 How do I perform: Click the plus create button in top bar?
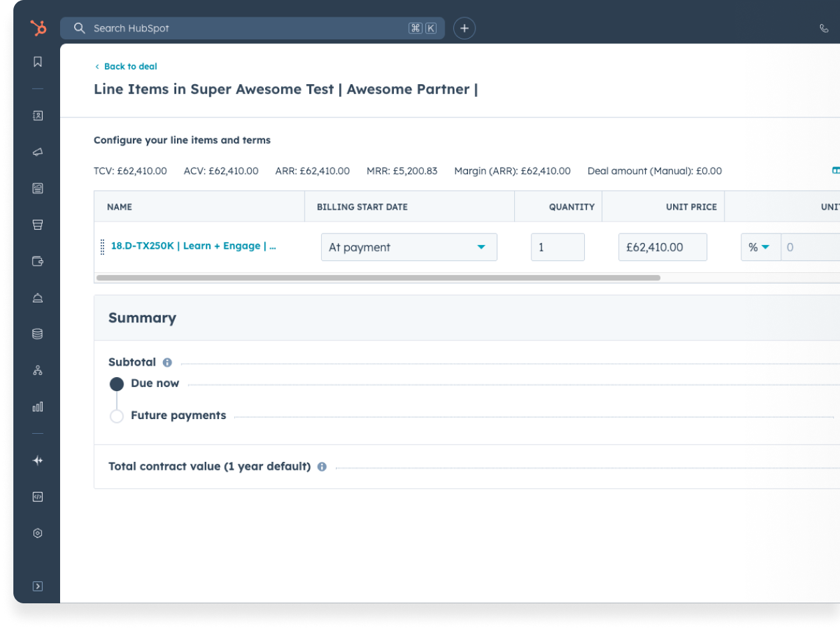(465, 28)
